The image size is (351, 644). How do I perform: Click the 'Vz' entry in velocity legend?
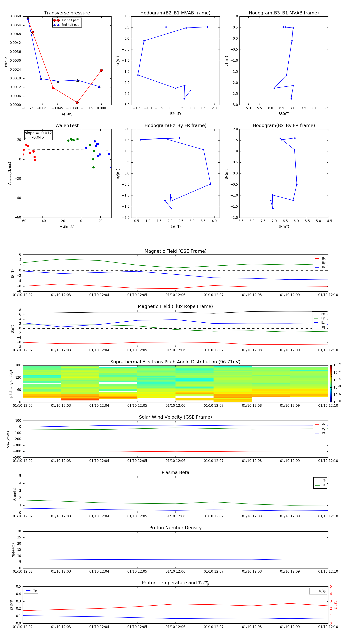point(320,433)
